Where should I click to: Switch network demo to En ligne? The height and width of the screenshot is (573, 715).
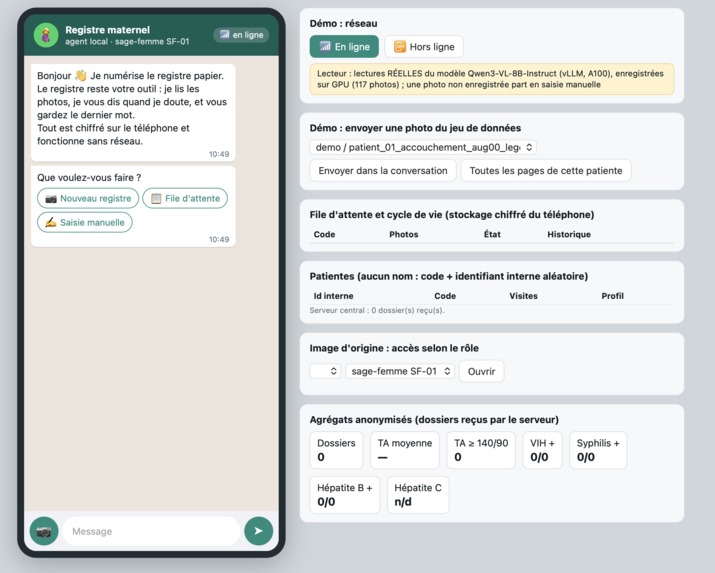(344, 46)
